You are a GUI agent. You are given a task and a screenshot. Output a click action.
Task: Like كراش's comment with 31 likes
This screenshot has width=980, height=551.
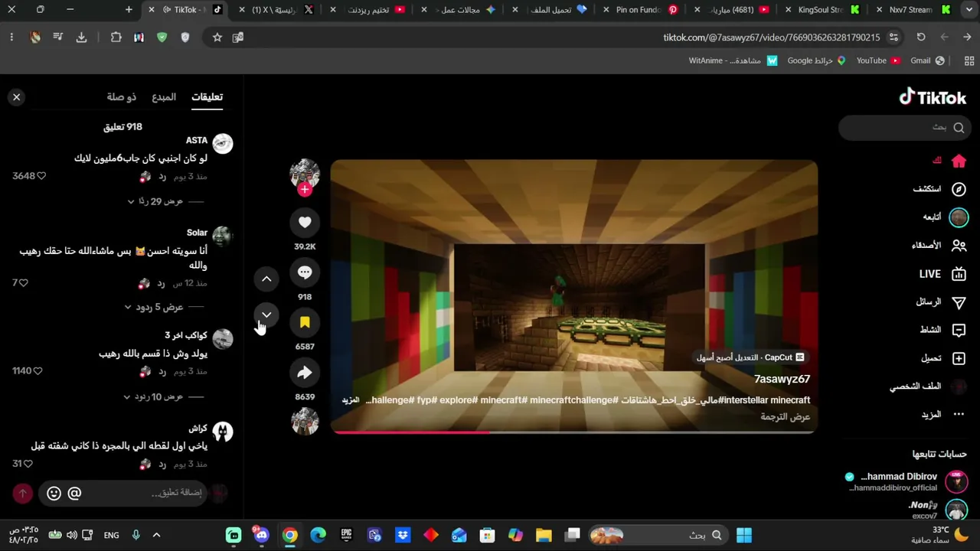click(28, 464)
